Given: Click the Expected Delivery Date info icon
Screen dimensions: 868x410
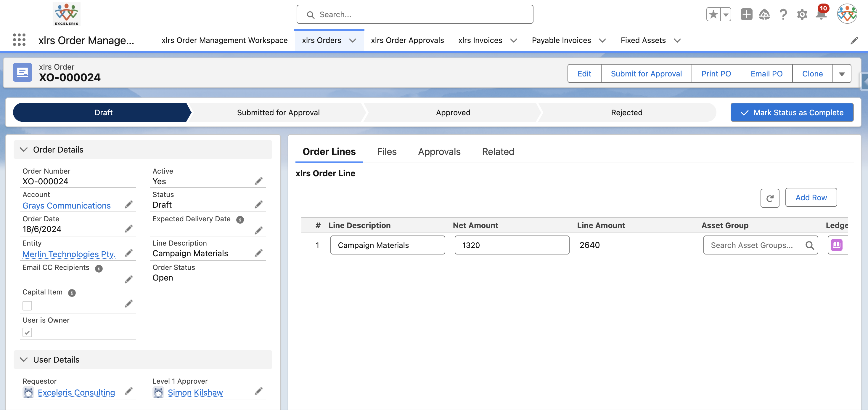Looking at the screenshot, I should tap(240, 220).
